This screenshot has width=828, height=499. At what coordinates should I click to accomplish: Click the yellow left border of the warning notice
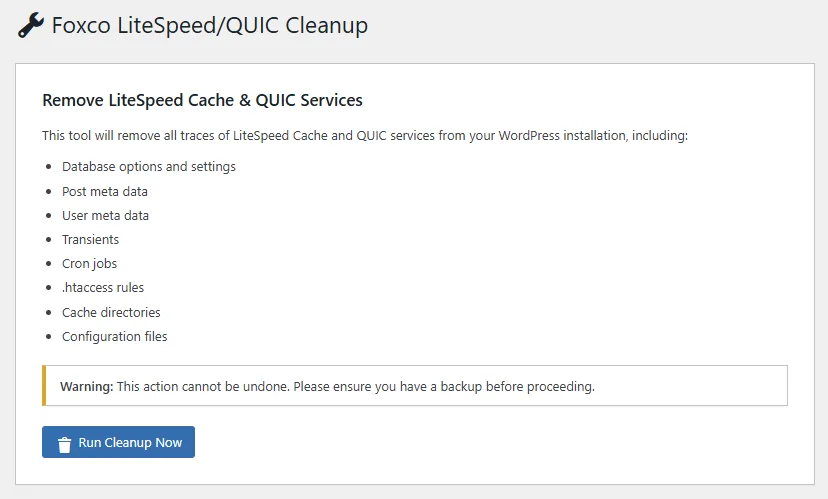click(44, 386)
